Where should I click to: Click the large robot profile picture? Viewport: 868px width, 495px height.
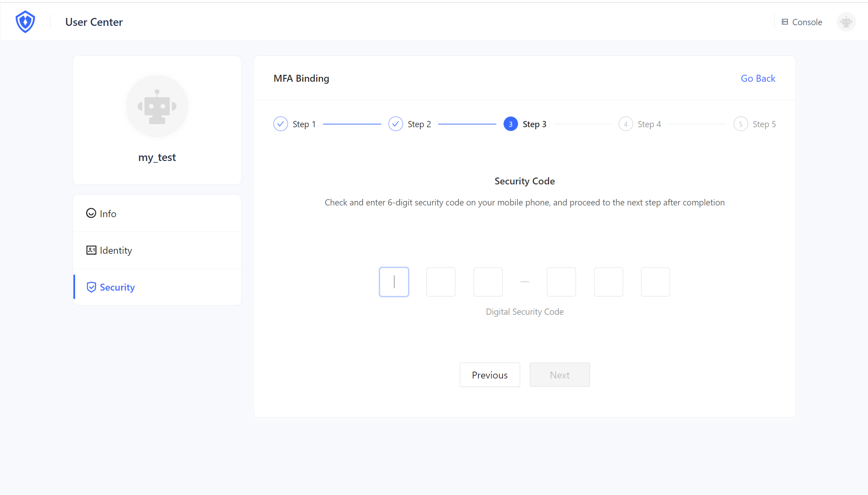(157, 106)
